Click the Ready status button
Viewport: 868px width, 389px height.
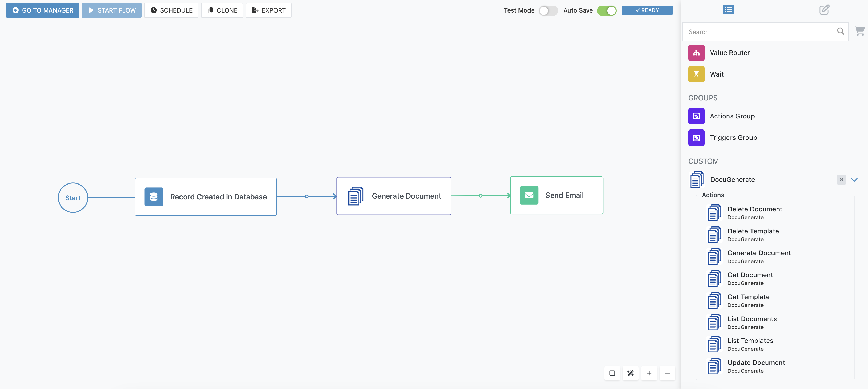(647, 10)
